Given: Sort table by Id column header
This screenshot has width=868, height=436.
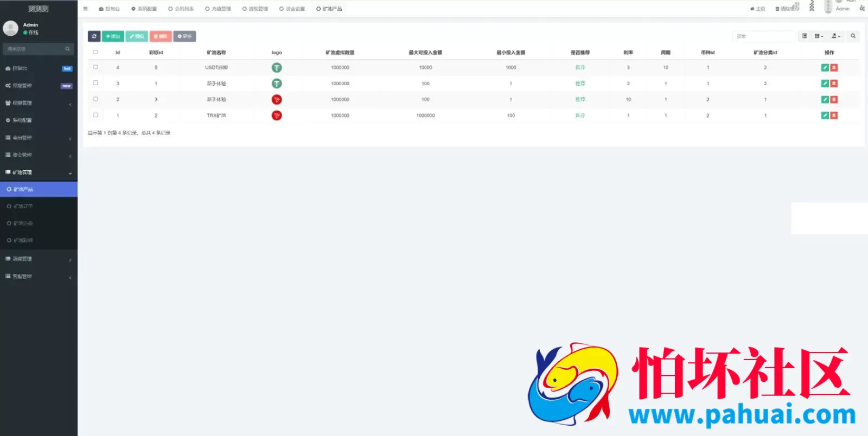Looking at the screenshot, I should tap(118, 53).
